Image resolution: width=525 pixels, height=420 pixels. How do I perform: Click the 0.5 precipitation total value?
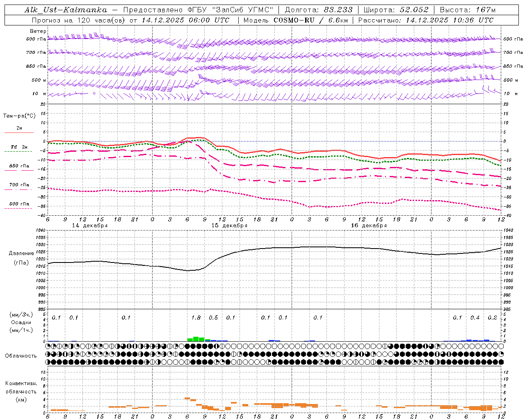pos(213,318)
